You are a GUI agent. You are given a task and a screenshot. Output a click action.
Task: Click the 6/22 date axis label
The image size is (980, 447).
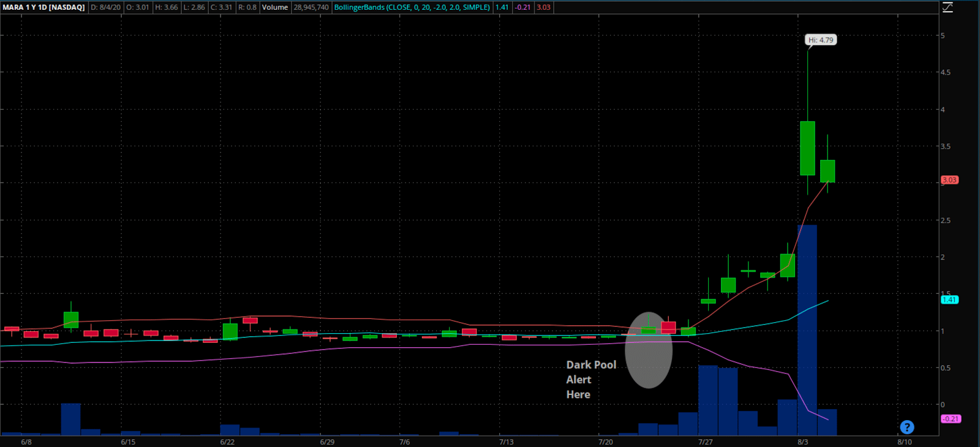tap(227, 441)
